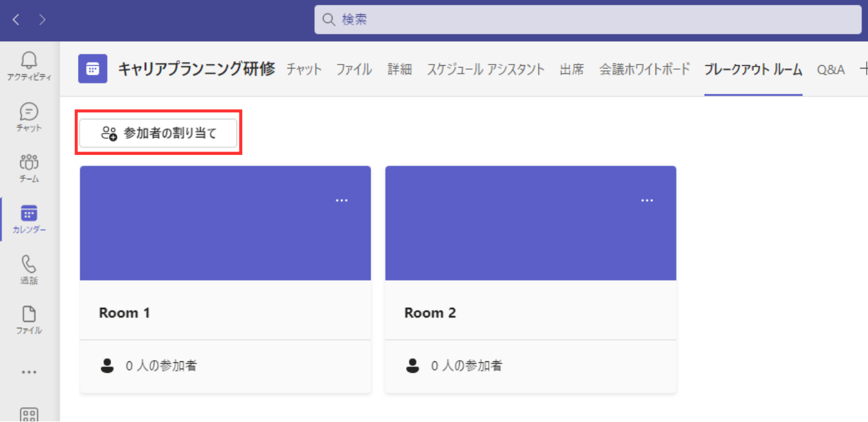This screenshot has width=868, height=422.
Task: Open ファイル in the left sidebar
Action: [29, 321]
